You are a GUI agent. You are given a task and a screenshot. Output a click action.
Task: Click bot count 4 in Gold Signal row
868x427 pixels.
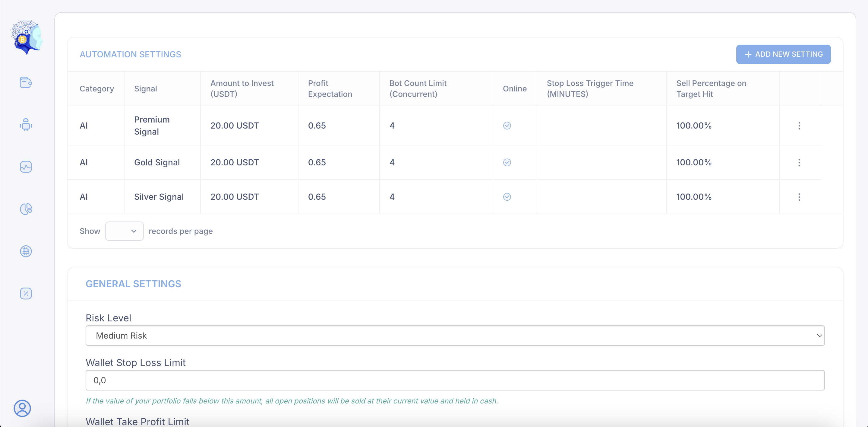pos(392,163)
